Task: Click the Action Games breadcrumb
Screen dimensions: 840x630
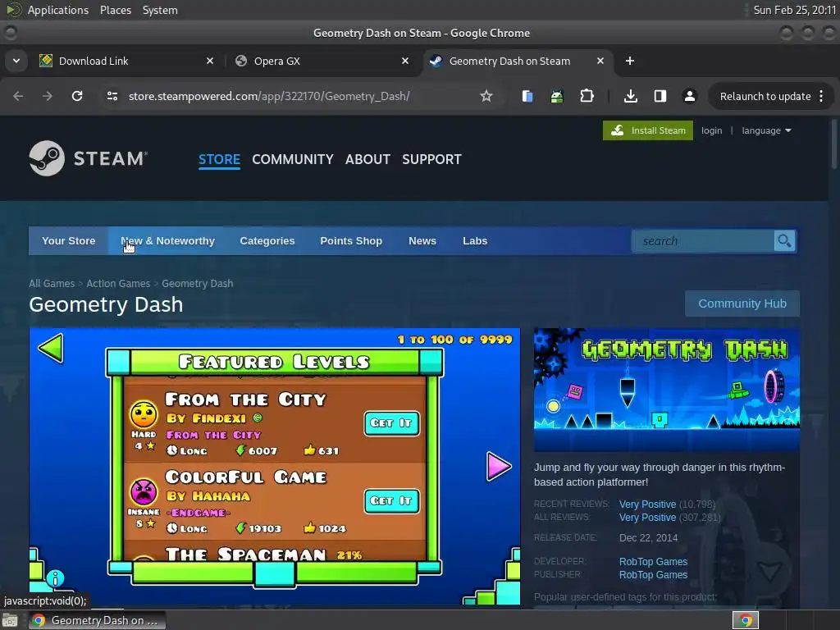Action: (x=118, y=283)
